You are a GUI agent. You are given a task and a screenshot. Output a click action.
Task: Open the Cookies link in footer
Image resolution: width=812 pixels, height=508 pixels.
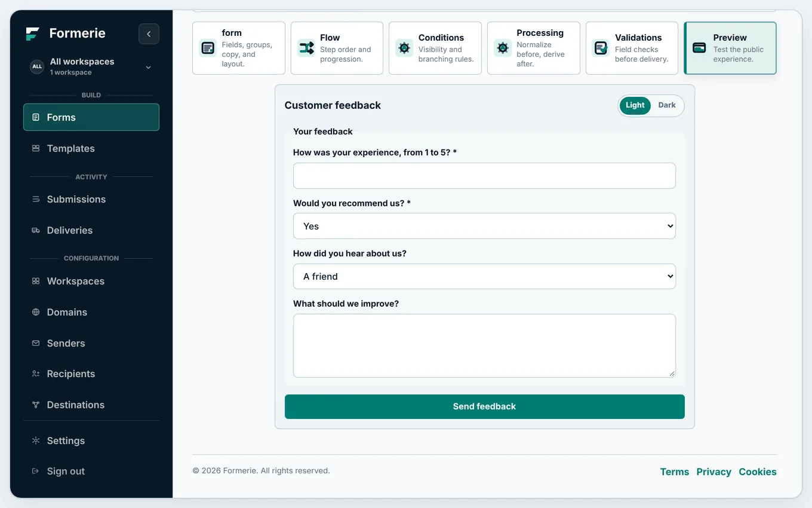(758, 472)
